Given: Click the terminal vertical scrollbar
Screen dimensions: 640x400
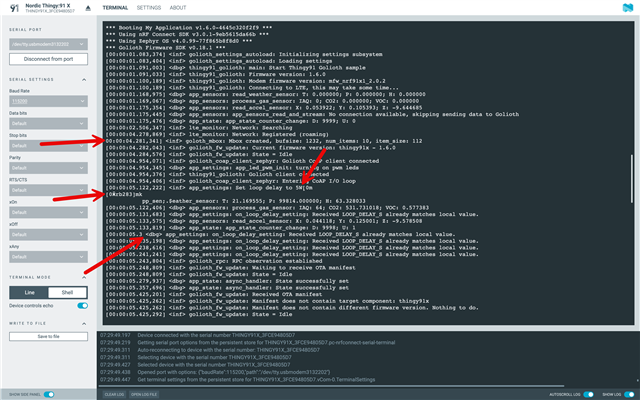Looking at the screenshot, I should click(632, 178).
